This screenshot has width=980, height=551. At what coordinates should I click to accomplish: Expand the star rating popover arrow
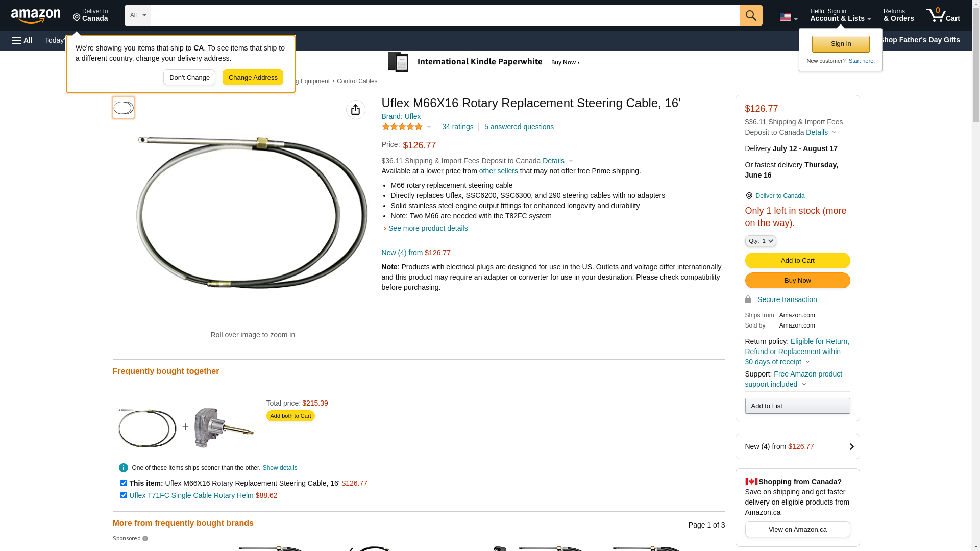point(429,127)
